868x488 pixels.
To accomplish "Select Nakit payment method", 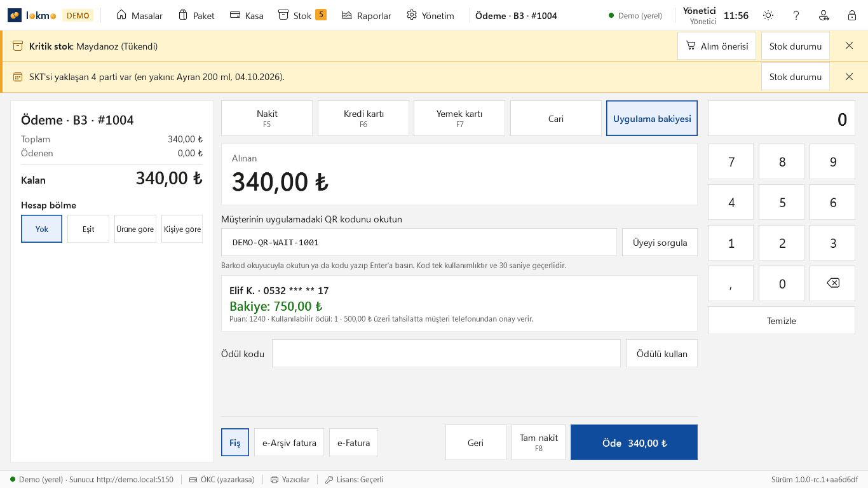I will point(267,118).
